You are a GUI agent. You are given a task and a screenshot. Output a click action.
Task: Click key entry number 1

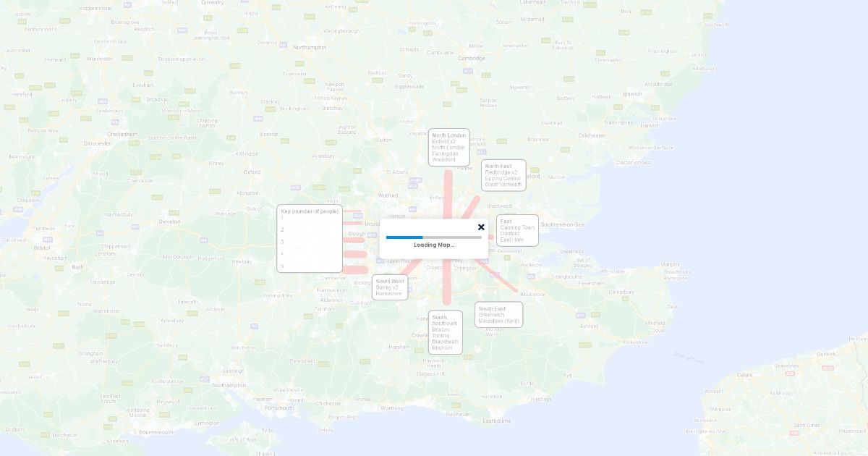[283, 218]
